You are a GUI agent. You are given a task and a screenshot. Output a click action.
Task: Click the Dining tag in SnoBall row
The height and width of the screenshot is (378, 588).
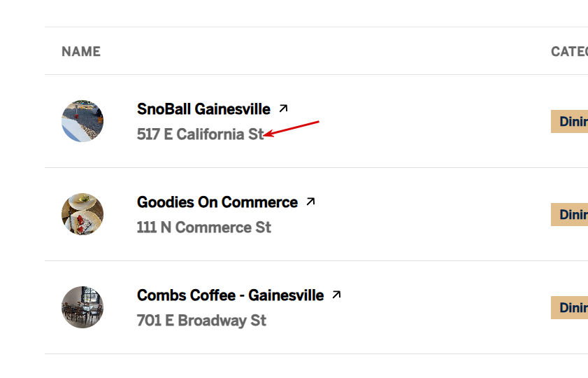point(571,121)
